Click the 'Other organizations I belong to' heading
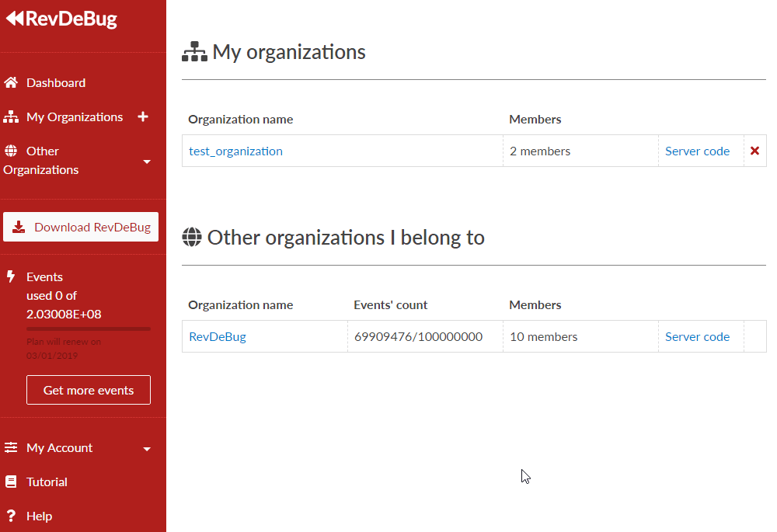The width and height of the screenshot is (777, 532). coord(346,238)
